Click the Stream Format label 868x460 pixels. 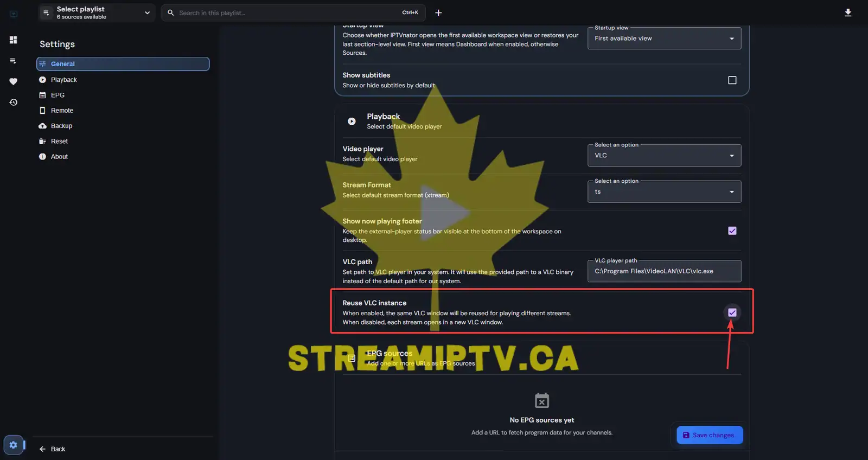click(x=367, y=185)
